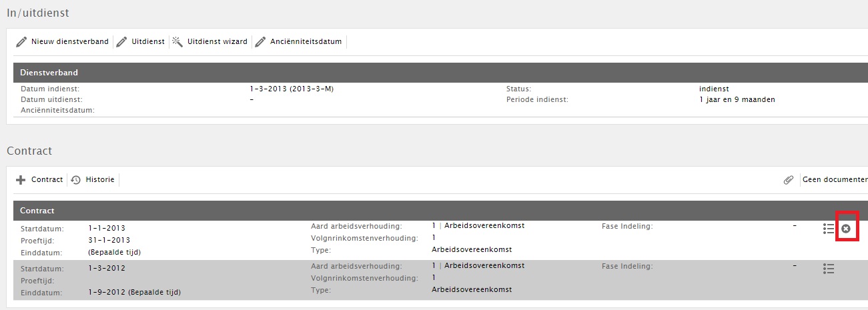The height and width of the screenshot is (310, 868).
Task: Delete the 1-1-2013 contract with the X icon
Action: [x=846, y=229]
